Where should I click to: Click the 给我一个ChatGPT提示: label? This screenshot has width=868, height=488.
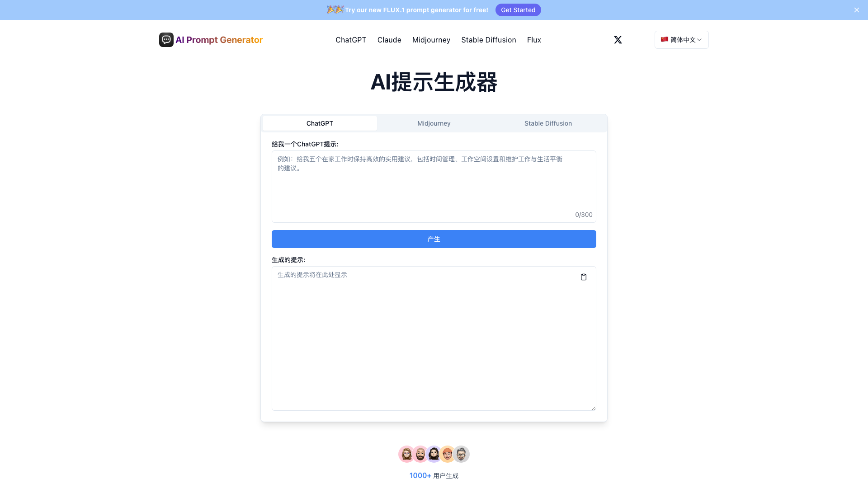pos(305,144)
